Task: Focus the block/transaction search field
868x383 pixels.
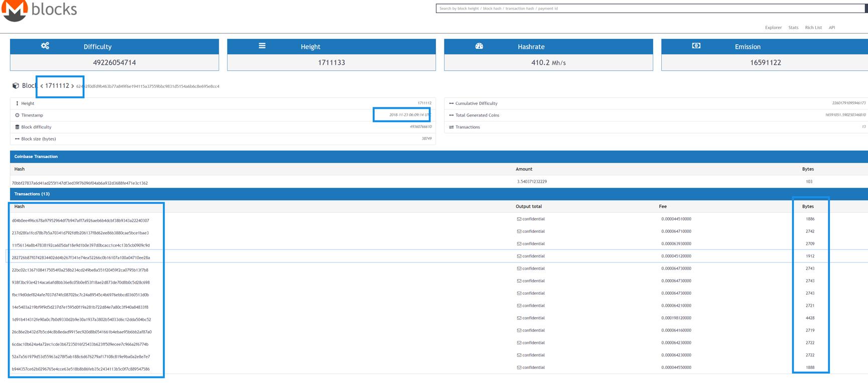Action: pos(651,9)
